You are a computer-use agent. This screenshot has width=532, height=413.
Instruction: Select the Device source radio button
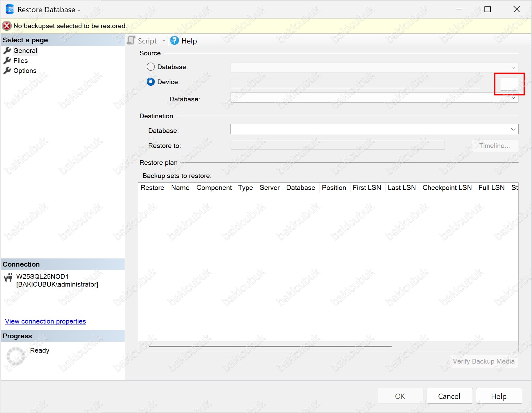tap(151, 82)
